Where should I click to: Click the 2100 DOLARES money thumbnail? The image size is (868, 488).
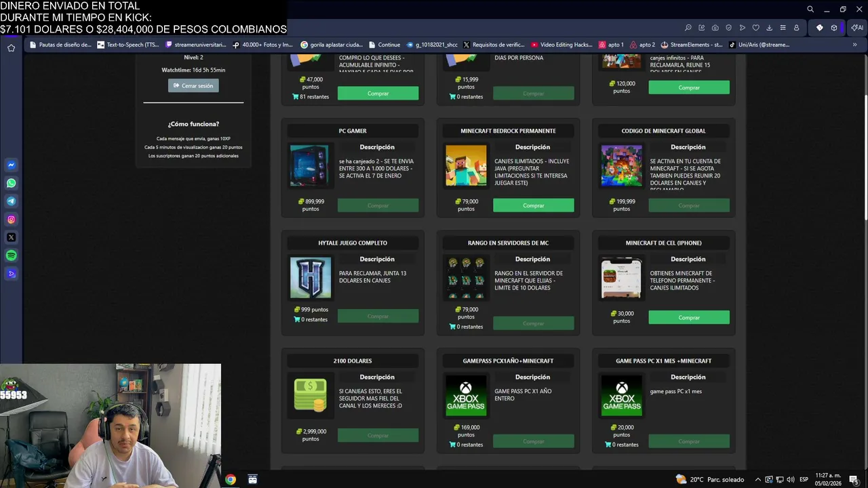(311, 395)
